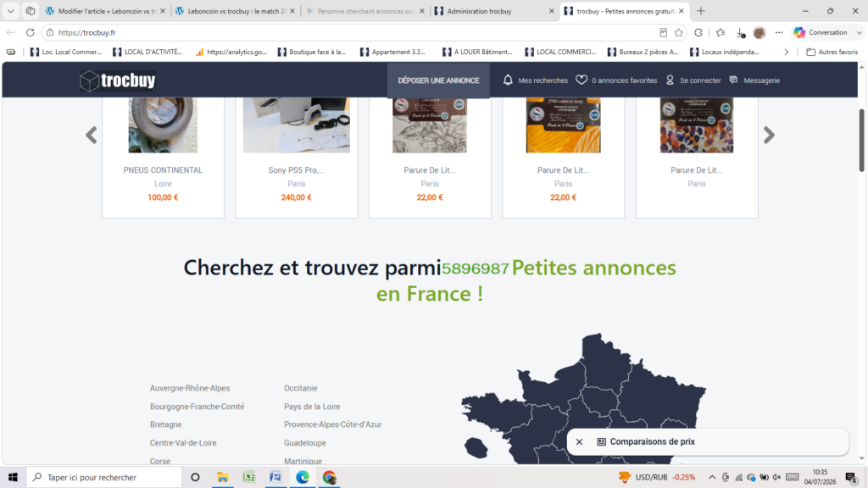Switch to Administration trocbuy tab
The height and width of the screenshot is (488, 868).
494,11
